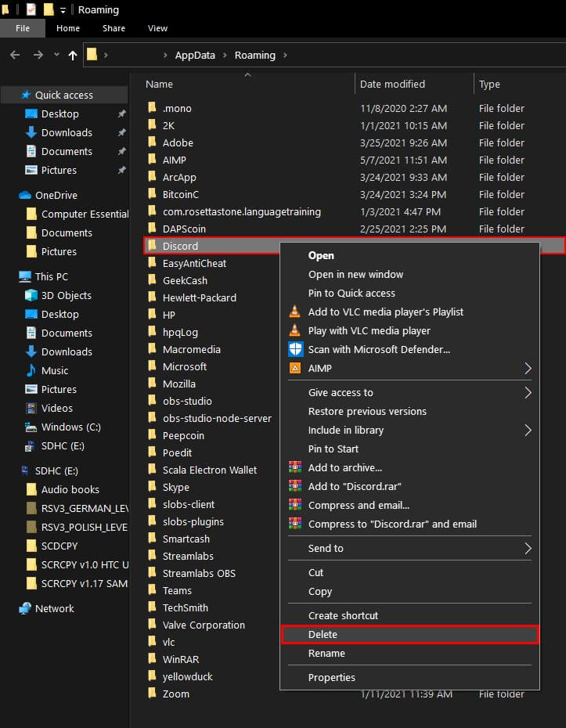Click the 3D Objects cube icon
566x728 pixels.
click(31, 295)
